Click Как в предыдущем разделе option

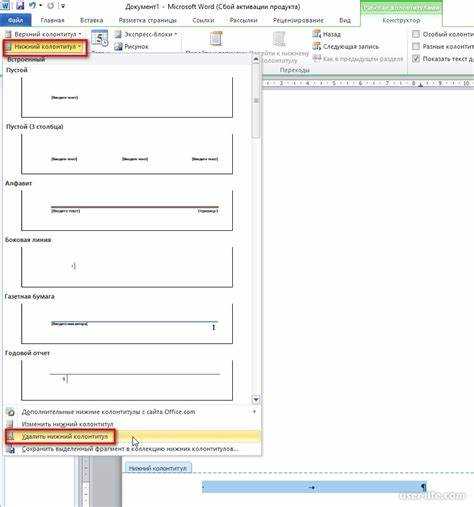tap(358, 59)
